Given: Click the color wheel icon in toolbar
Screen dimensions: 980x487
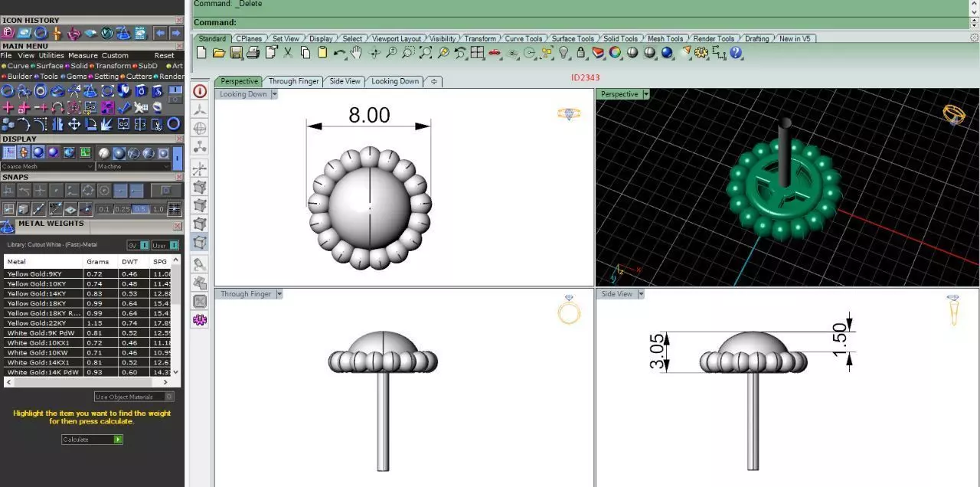Looking at the screenshot, I should [616, 53].
